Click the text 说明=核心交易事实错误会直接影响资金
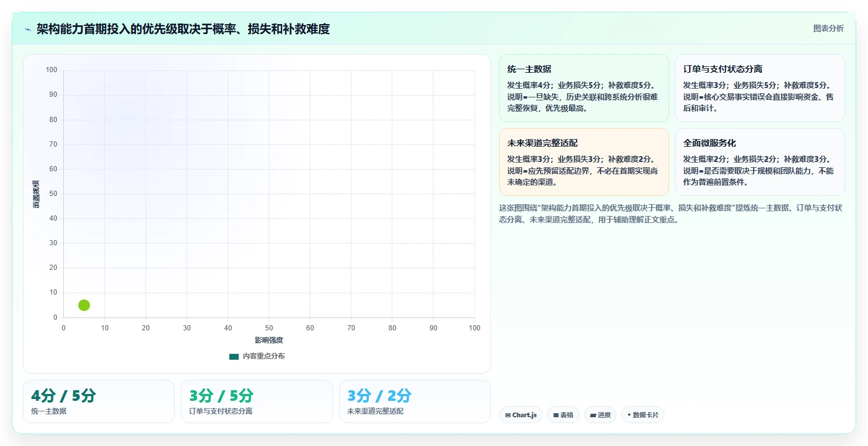This screenshot has width=868, height=446. click(x=758, y=103)
